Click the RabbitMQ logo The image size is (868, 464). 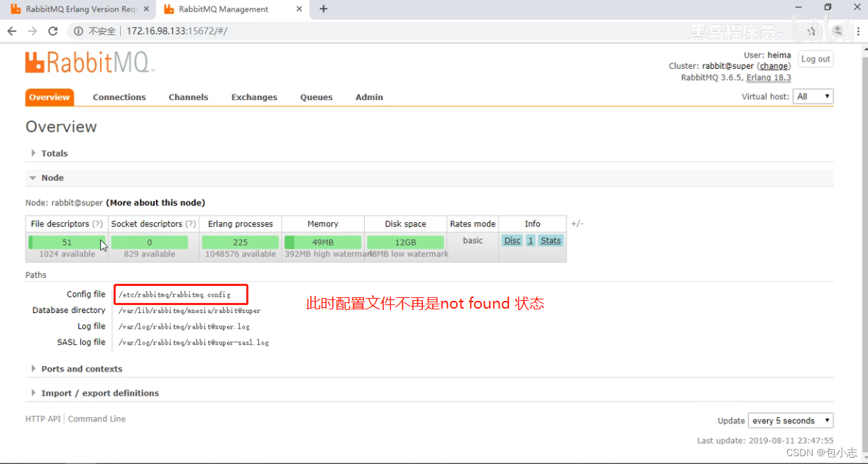point(89,62)
